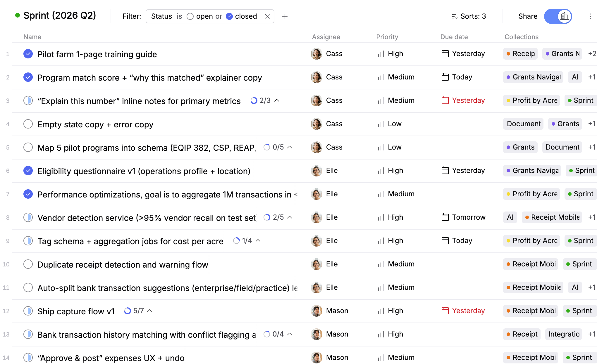
Task: Open the three-dot more options menu
Action: pos(590,16)
